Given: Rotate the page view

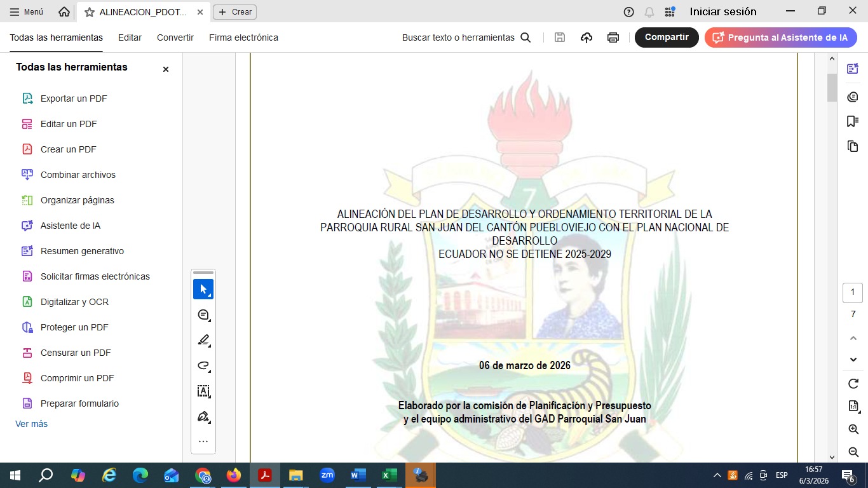Looking at the screenshot, I should 853,384.
